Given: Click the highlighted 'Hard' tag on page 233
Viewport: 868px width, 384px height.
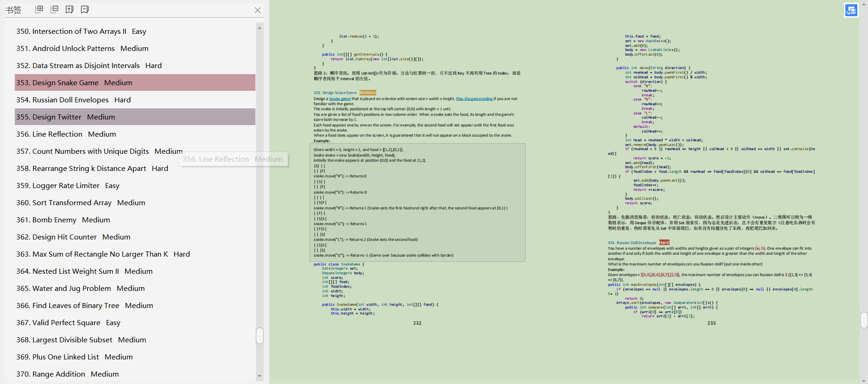Looking at the screenshot, I should pyautogui.click(x=664, y=243).
